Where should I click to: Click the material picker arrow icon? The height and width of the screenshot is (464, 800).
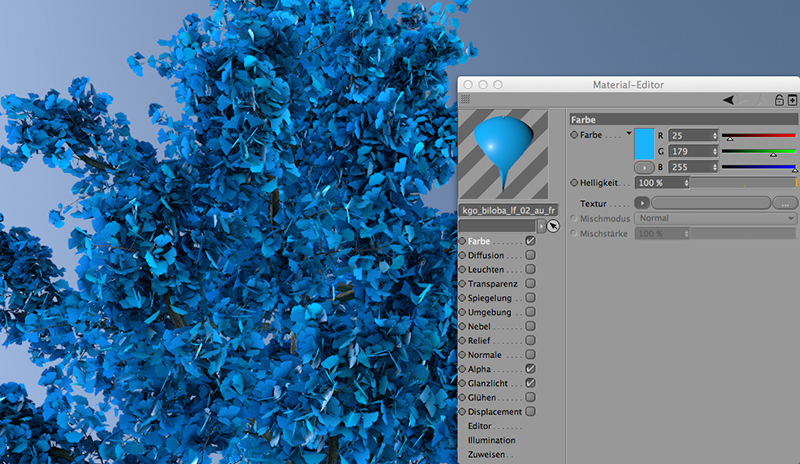(x=553, y=227)
